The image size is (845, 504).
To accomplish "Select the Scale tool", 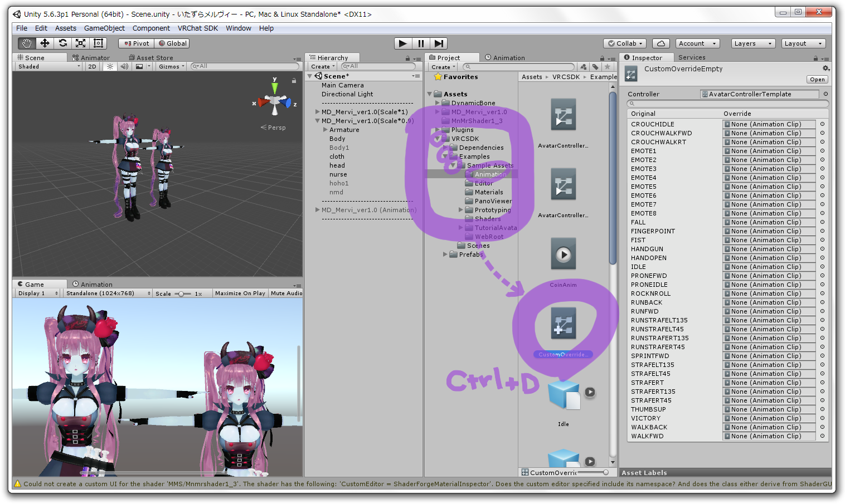I will [x=80, y=43].
